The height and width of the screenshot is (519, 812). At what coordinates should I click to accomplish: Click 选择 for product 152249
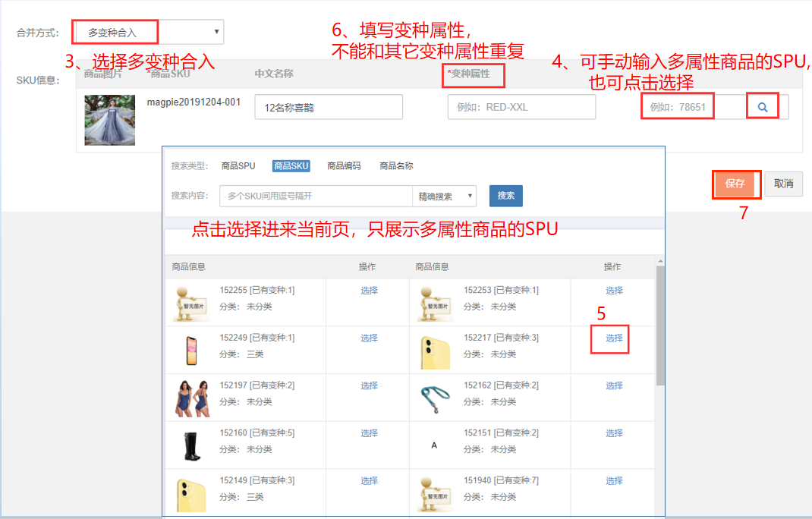tap(370, 338)
